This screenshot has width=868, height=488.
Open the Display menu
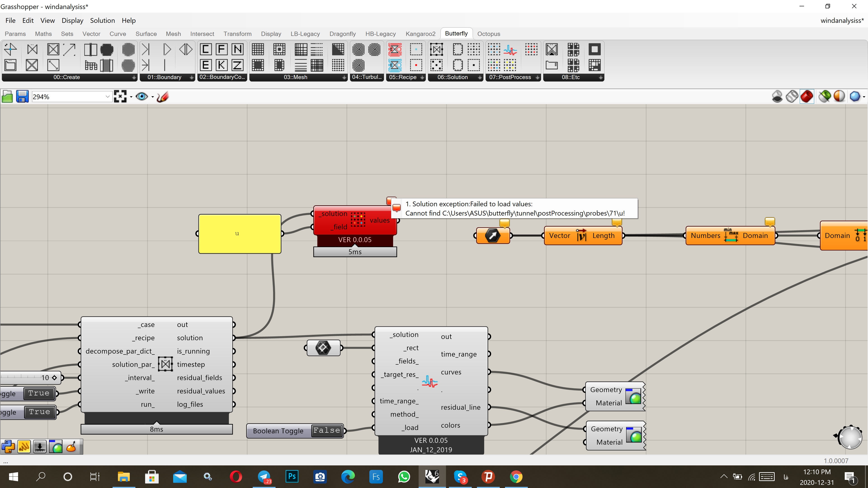(72, 21)
